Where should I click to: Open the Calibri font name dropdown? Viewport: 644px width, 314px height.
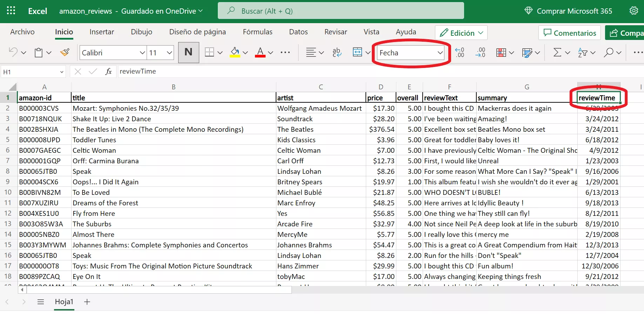point(142,53)
